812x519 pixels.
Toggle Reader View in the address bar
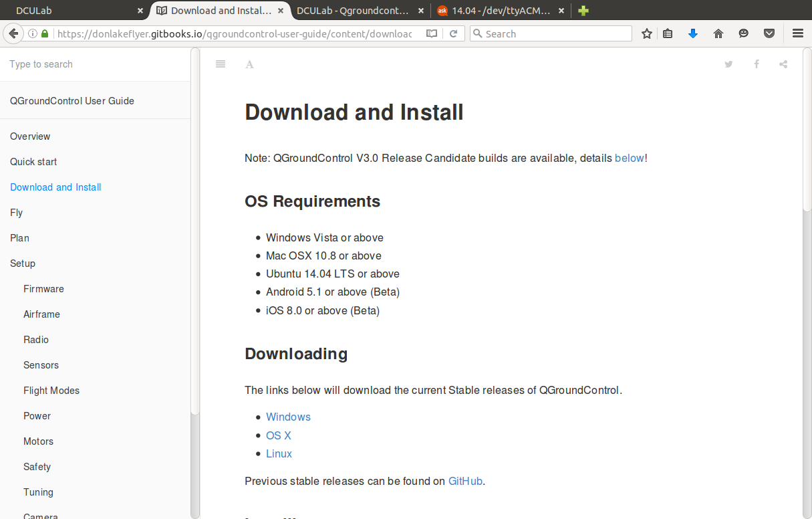[x=432, y=33]
